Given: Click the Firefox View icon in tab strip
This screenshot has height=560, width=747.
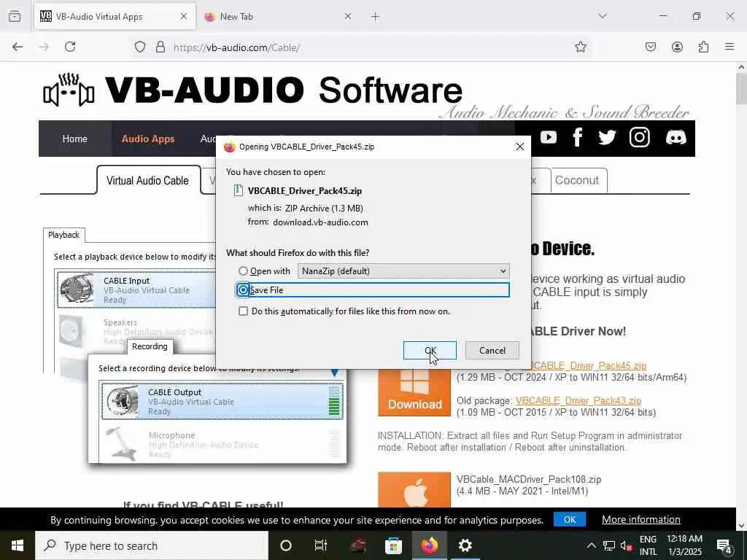Looking at the screenshot, I should (15, 17).
